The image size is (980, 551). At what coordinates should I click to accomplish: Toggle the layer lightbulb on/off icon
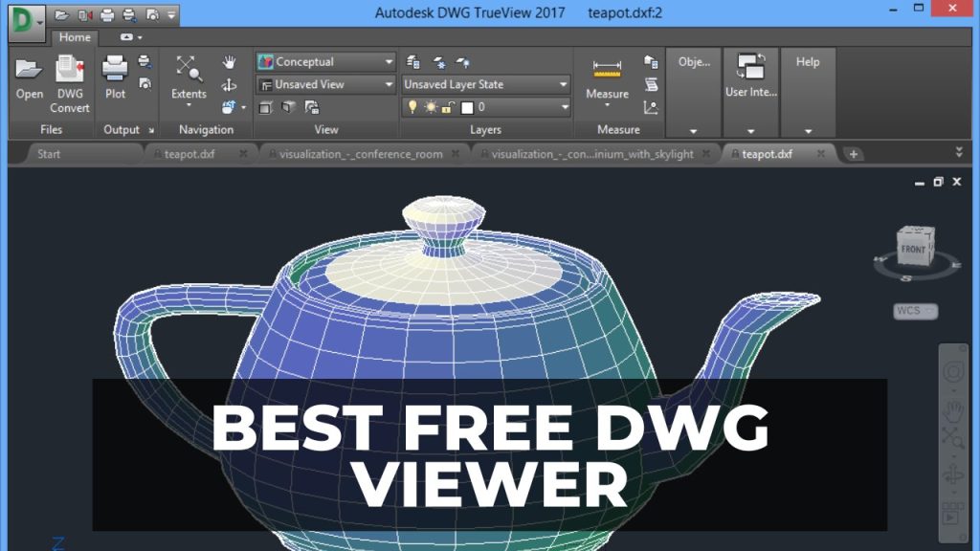[412, 107]
